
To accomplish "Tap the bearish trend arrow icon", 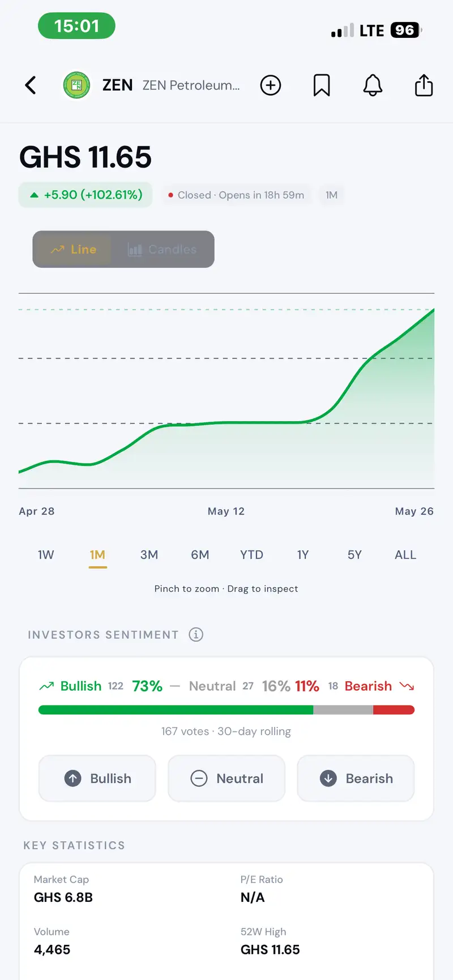I will (407, 686).
